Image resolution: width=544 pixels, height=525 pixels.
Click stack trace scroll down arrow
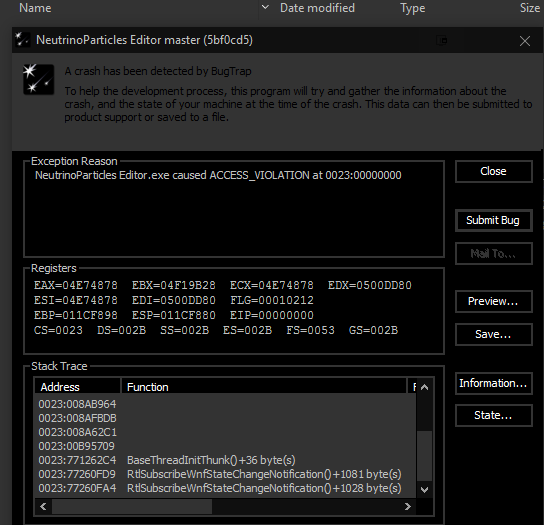[x=425, y=490]
